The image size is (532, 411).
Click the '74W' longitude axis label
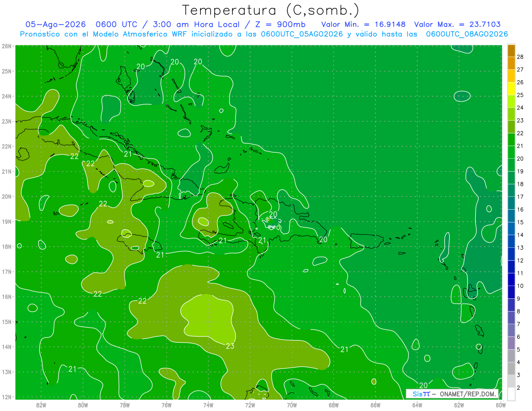[x=208, y=404]
